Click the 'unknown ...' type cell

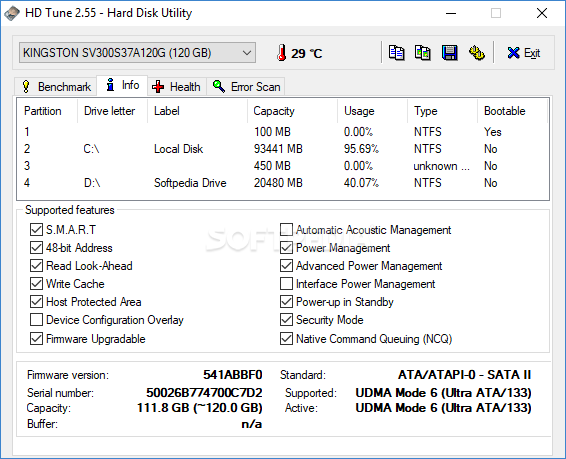(x=441, y=166)
